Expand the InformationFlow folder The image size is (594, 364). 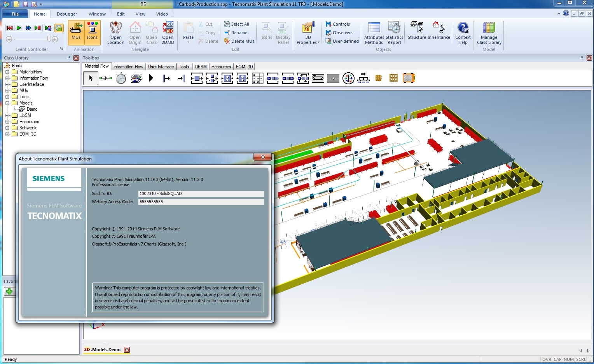pyautogui.click(x=7, y=78)
